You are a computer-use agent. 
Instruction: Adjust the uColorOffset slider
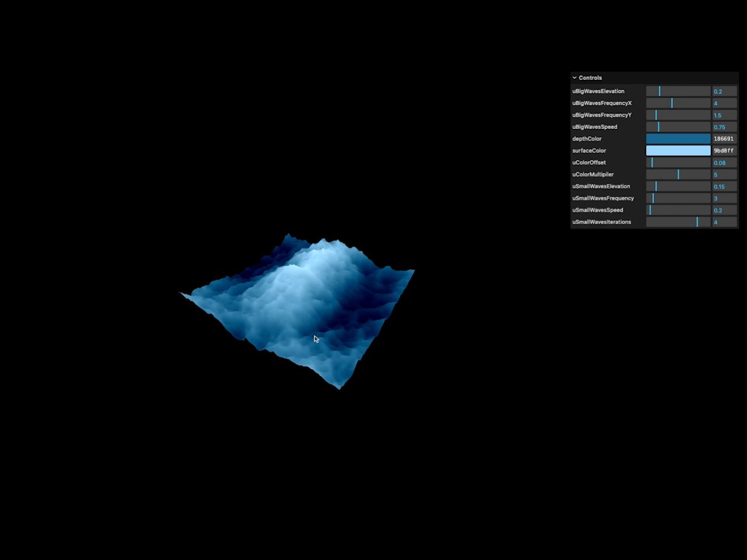point(677,162)
